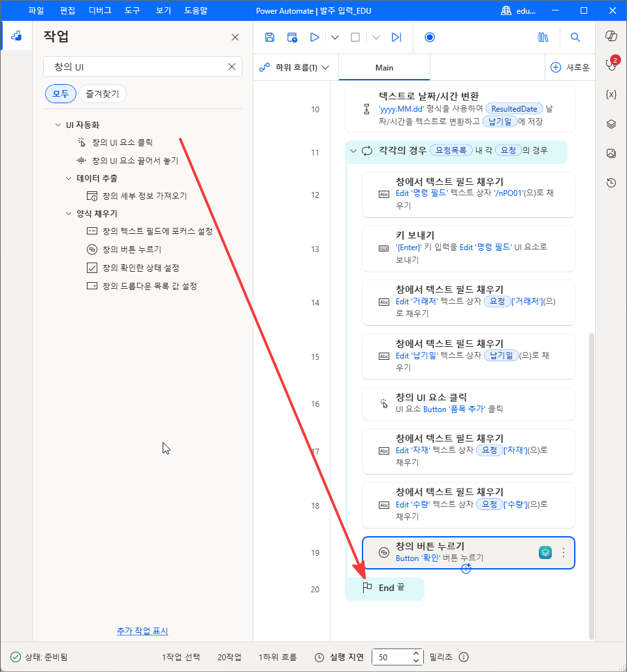Viewport: 627px width, 672px height.
Task: Select the End 끝 block
Action: pos(385,588)
